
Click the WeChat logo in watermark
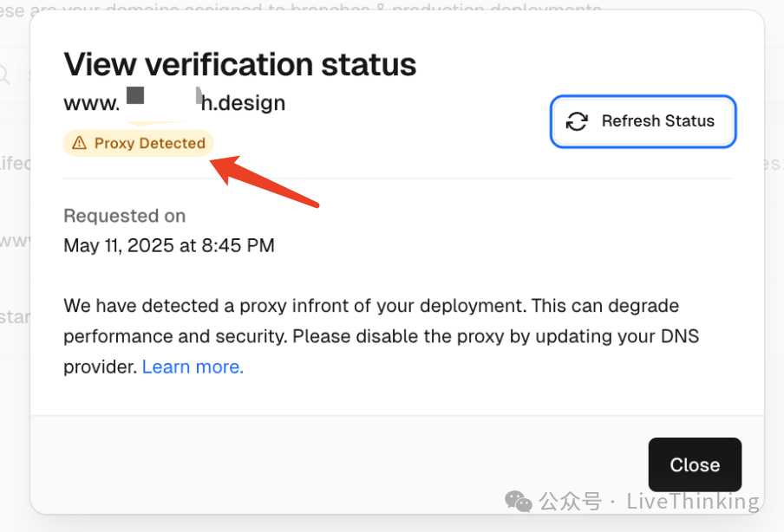coord(519,501)
